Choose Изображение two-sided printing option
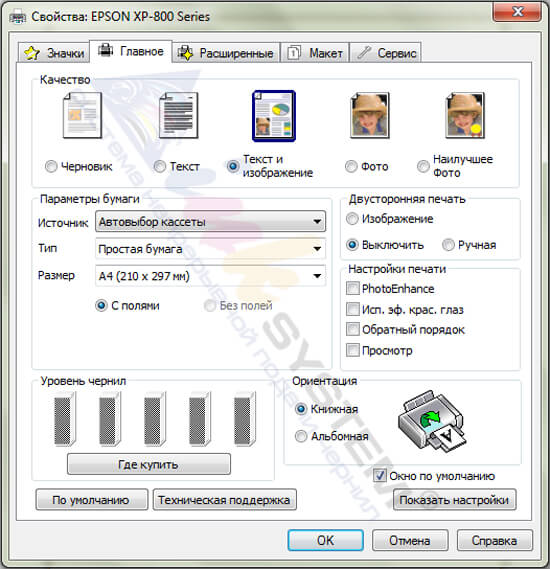 point(352,219)
